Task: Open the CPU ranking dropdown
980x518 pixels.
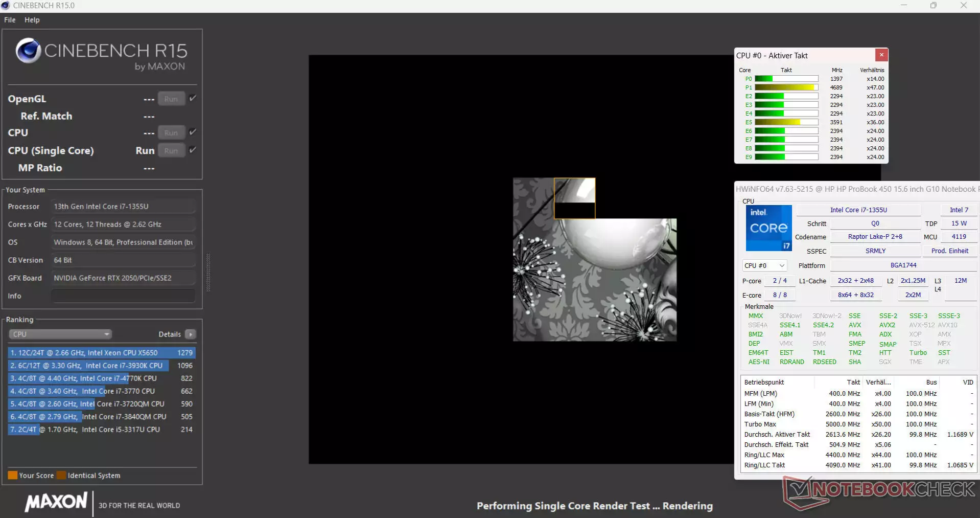Action: (x=60, y=334)
